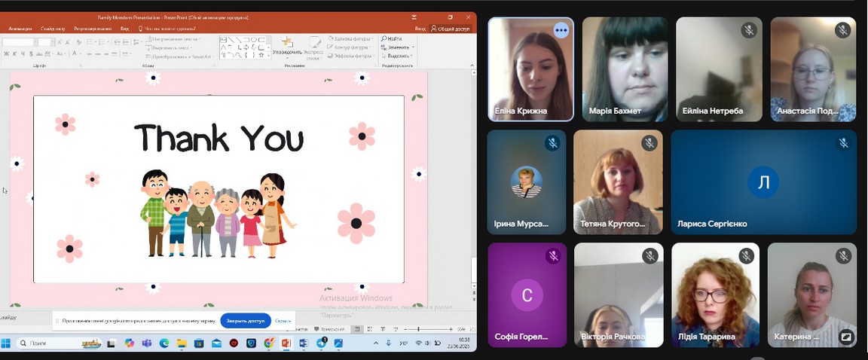Open more options on Еліна Крижна tile

[561, 30]
